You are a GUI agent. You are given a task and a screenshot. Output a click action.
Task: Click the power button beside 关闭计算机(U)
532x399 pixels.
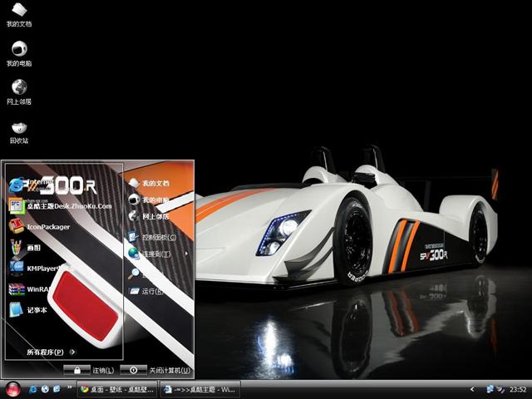(x=133, y=370)
